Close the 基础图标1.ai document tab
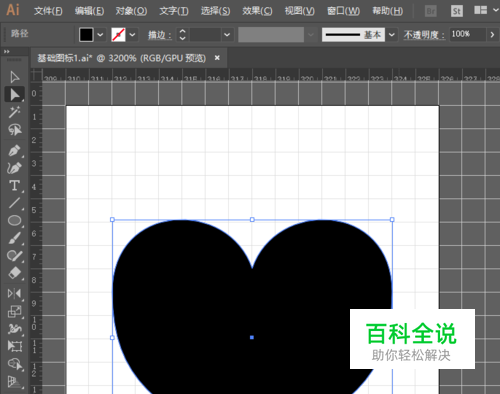The height and width of the screenshot is (394, 500). 217,58
